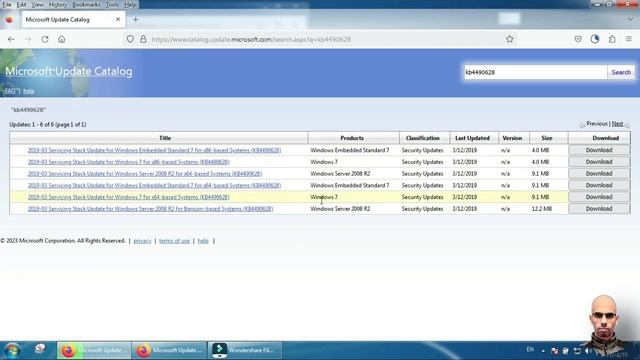This screenshot has height=360, width=640.
Task: Open the History menu
Action: (58, 4)
